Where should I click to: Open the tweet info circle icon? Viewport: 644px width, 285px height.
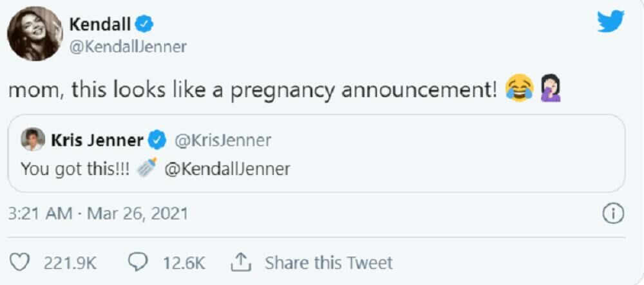point(613,214)
